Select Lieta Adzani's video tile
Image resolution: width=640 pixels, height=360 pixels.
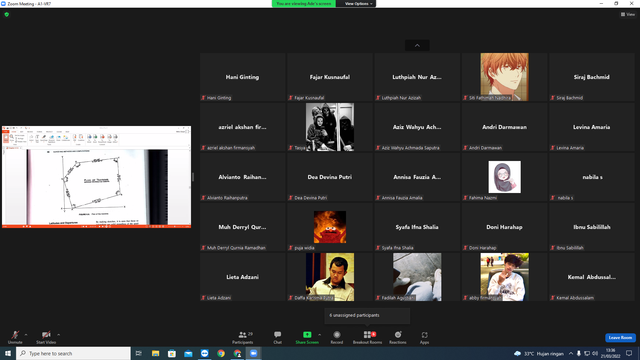tap(242, 277)
